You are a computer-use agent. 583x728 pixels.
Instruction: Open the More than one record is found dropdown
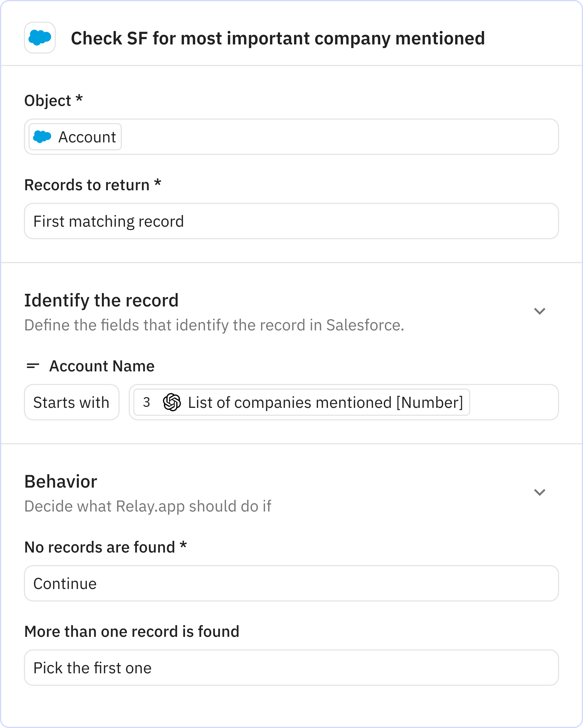pyautogui.click(x=291, y=668)
